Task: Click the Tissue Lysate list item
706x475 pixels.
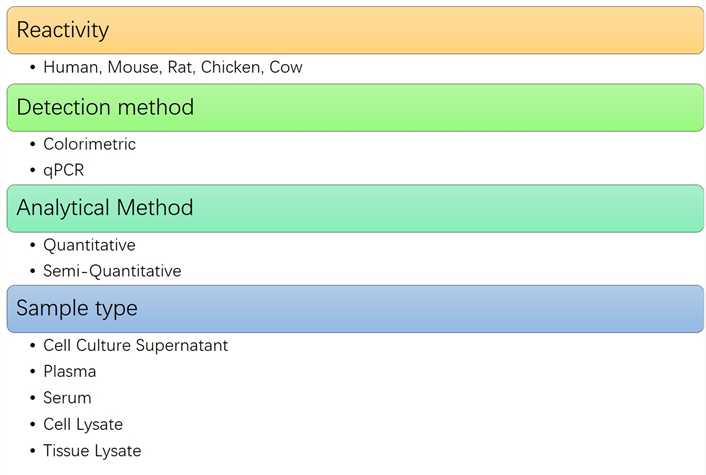Action: click(92, 451)
